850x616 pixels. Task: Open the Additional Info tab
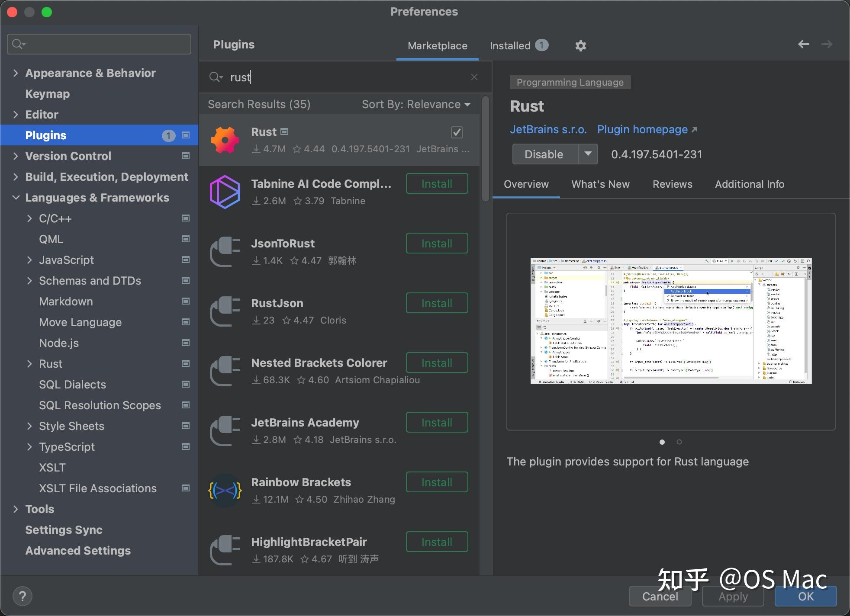point(749,184)
